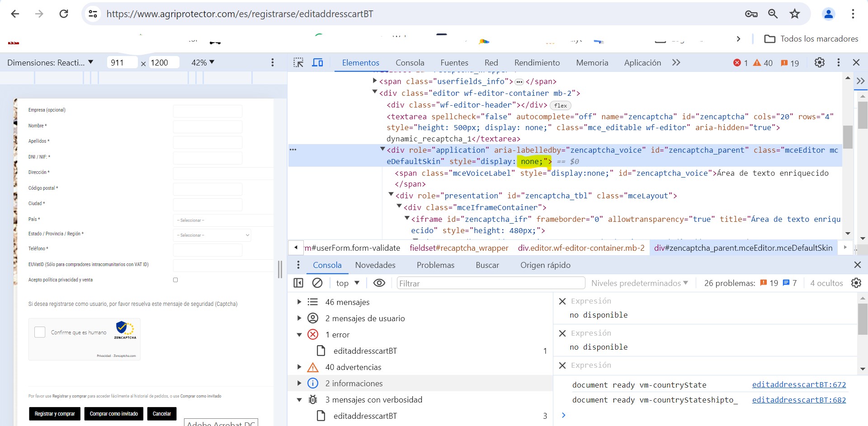The height and width of the screenshot is (426, 868).
Task: Open the 42% zoom dropdown
Action: [x=203, y=63]
